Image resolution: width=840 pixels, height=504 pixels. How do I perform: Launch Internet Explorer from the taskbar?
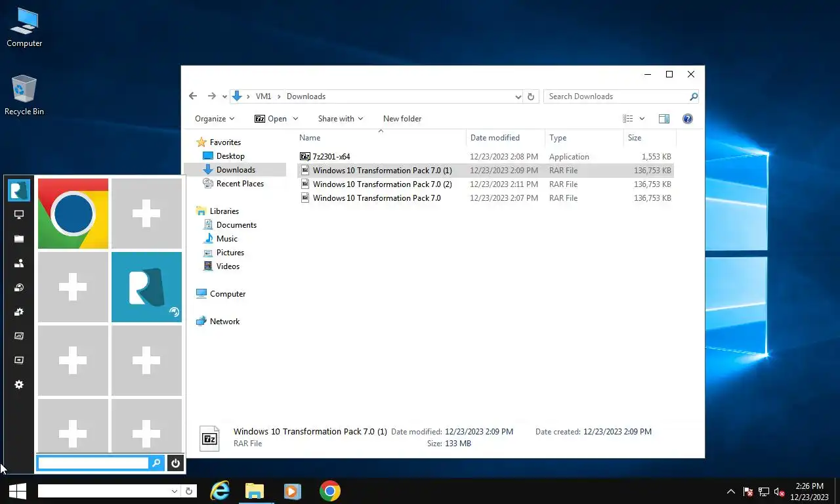pyautogui.click(x=220, y=491)
